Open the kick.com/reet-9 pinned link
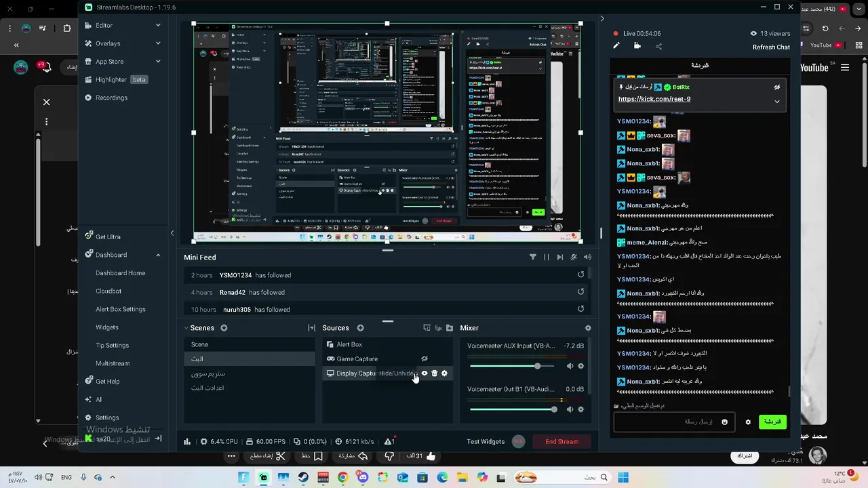 click(x=654, y=99)
